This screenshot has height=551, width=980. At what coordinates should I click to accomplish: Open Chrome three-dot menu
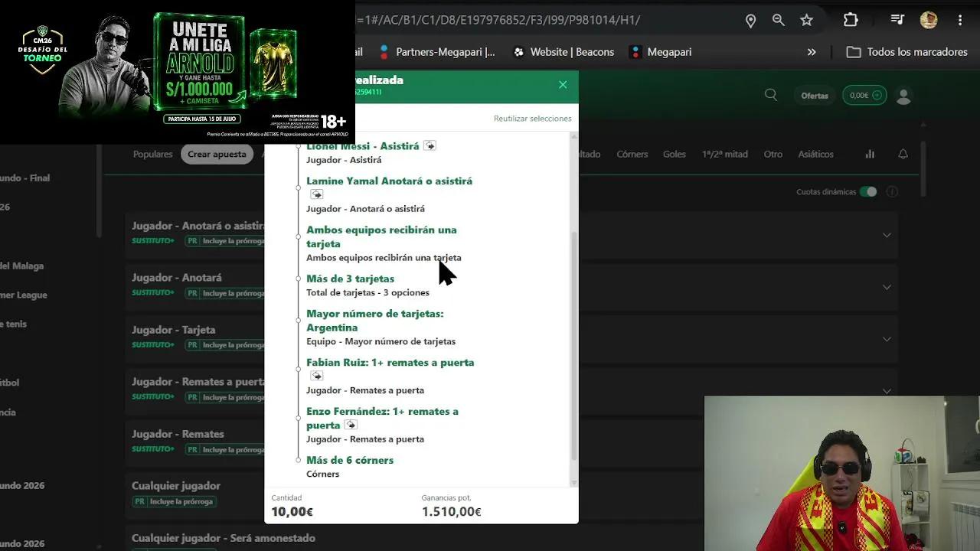click(x=960, y=21)
